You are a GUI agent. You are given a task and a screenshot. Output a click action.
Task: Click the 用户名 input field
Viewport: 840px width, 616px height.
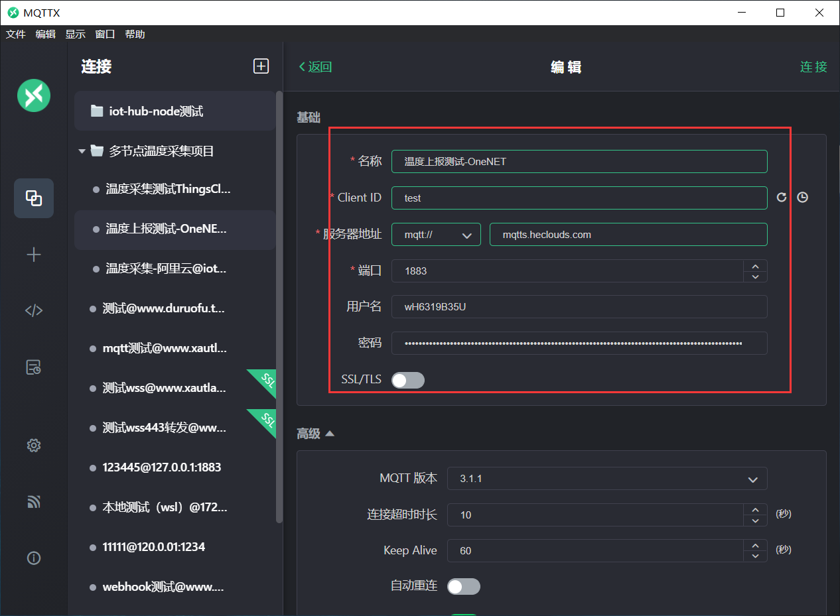point(579,307)
